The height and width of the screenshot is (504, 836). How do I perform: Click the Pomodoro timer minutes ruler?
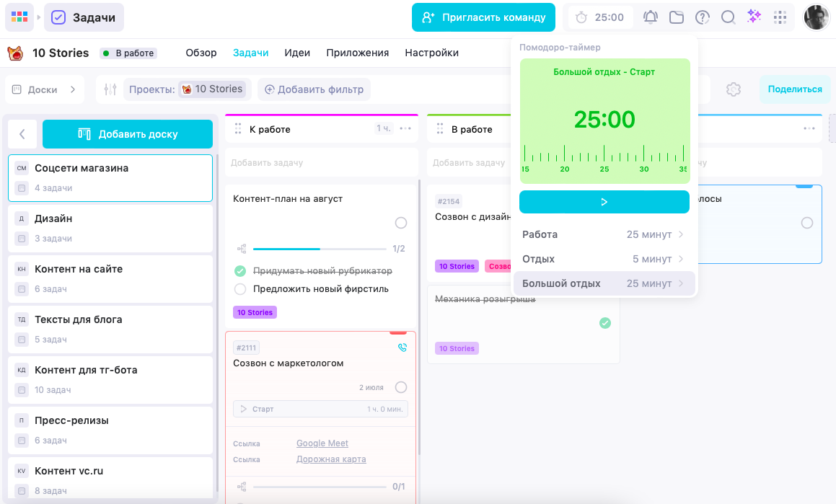pyautogui.click(x=604, y=159)
